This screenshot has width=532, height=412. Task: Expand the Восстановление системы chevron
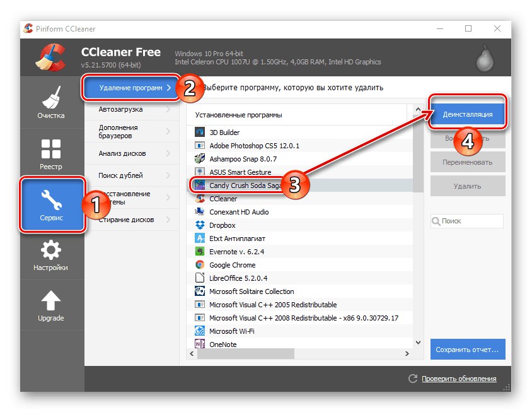168,197
